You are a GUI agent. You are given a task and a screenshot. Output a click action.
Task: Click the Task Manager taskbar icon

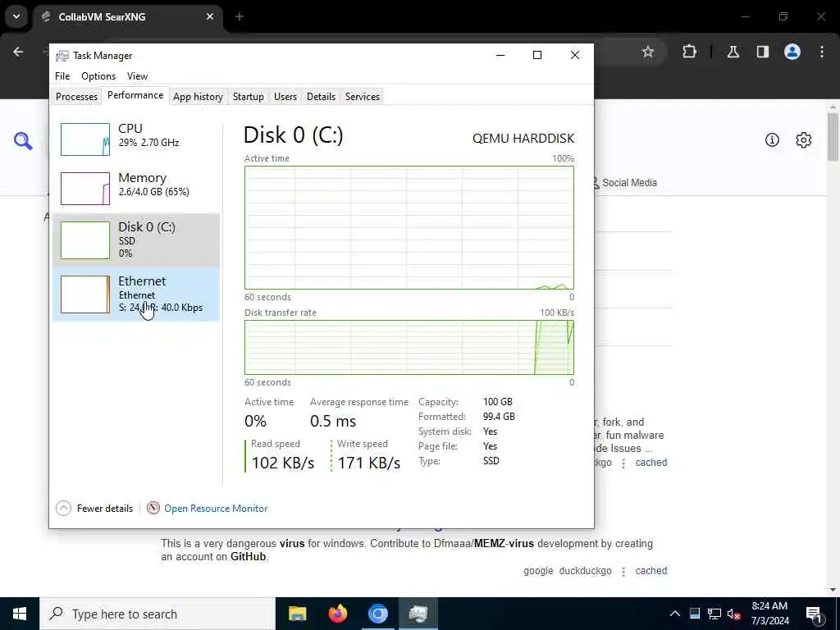click(418, 614)
